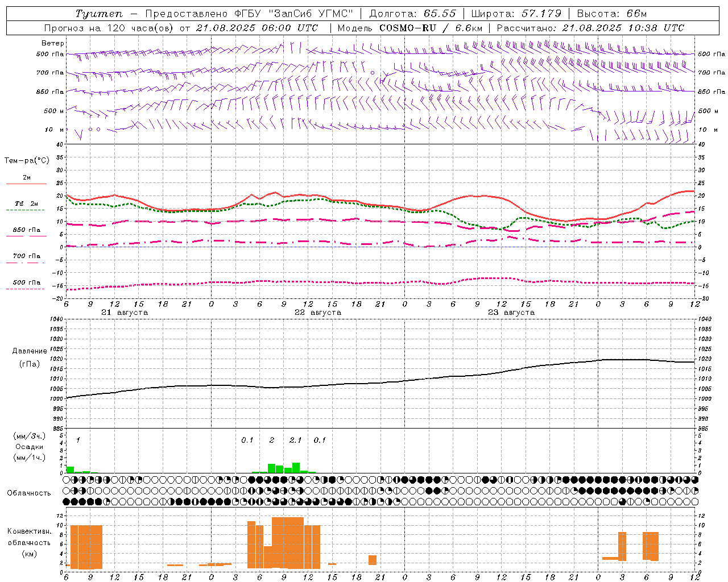Image resolution: width=728 pixels, height=582 pixels.
Task: Click the precipitation value 1 on 21 August
Action: tap(78, 440)
